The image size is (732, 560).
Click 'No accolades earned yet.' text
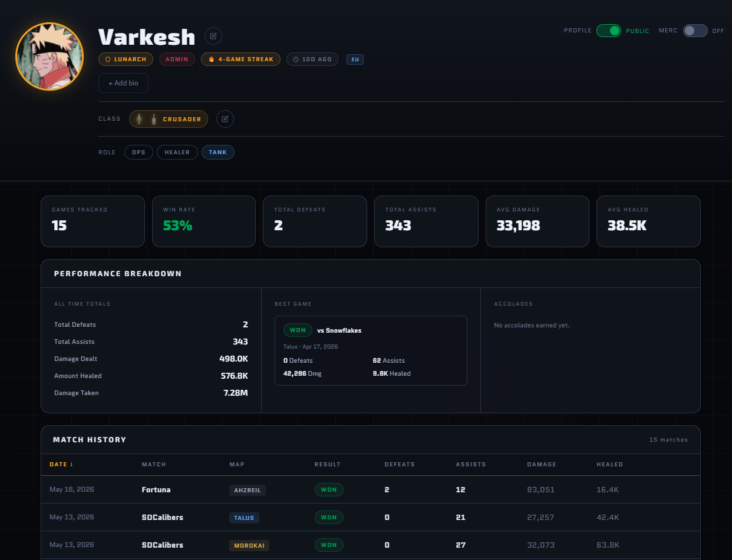tap(532, 325)
